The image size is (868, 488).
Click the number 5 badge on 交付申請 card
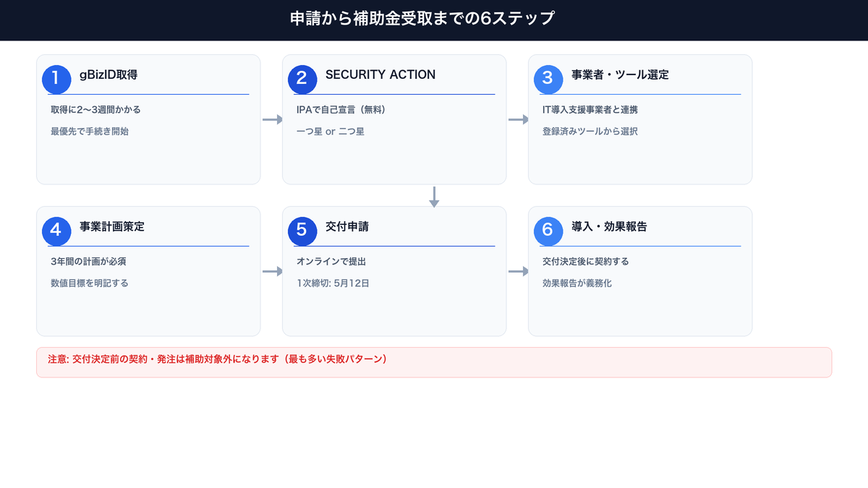pos(302,231)
